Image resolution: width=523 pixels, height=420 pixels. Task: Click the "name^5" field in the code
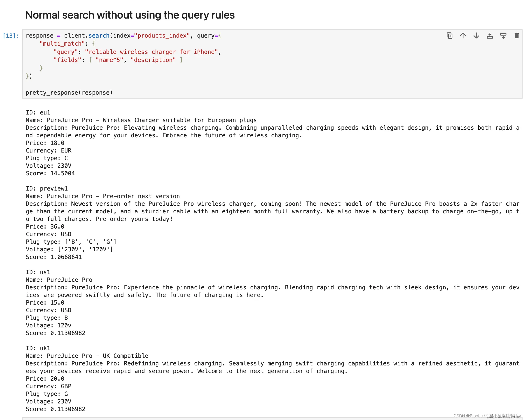pyautogui.click(x=109, y=60)
